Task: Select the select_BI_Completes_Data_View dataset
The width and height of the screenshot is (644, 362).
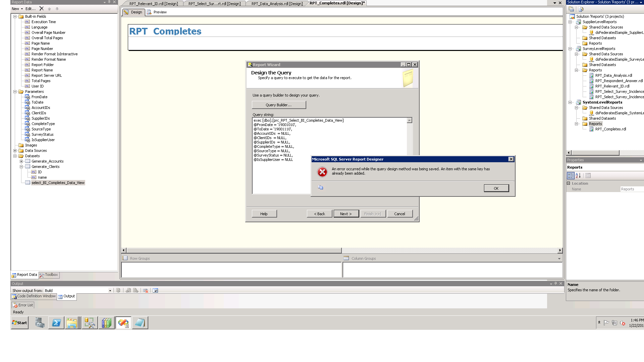Action: (58, 183)
